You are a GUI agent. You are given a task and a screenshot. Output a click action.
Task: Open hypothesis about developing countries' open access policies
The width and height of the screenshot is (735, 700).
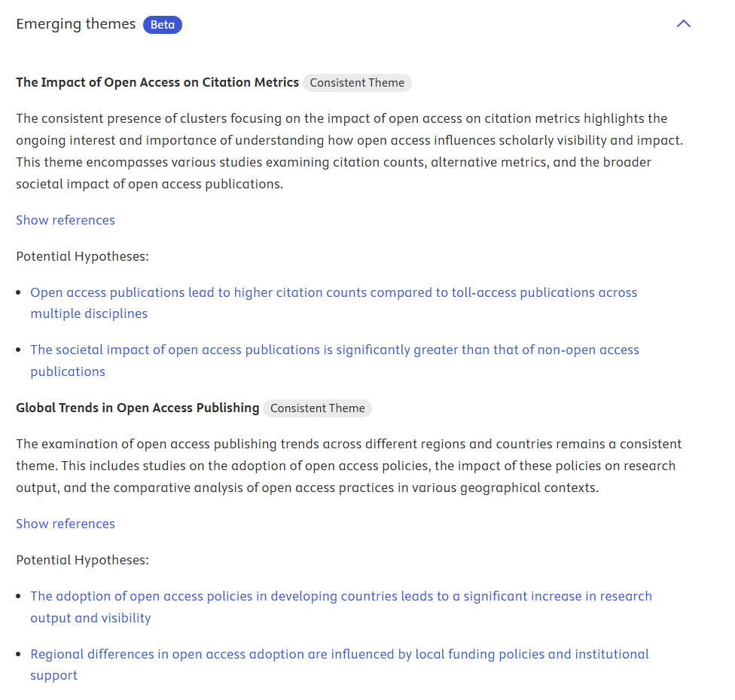[x=340, y=596]
